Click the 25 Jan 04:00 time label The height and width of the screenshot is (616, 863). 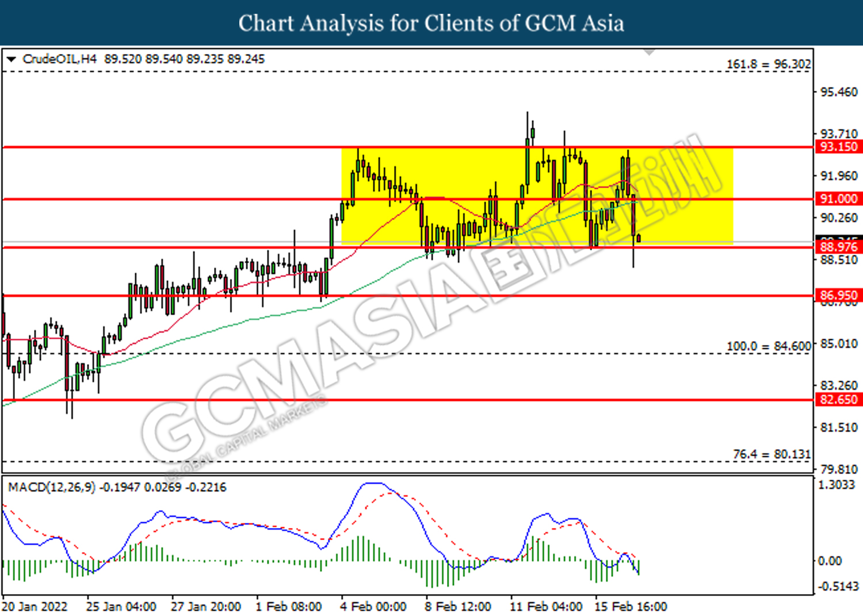121,606
